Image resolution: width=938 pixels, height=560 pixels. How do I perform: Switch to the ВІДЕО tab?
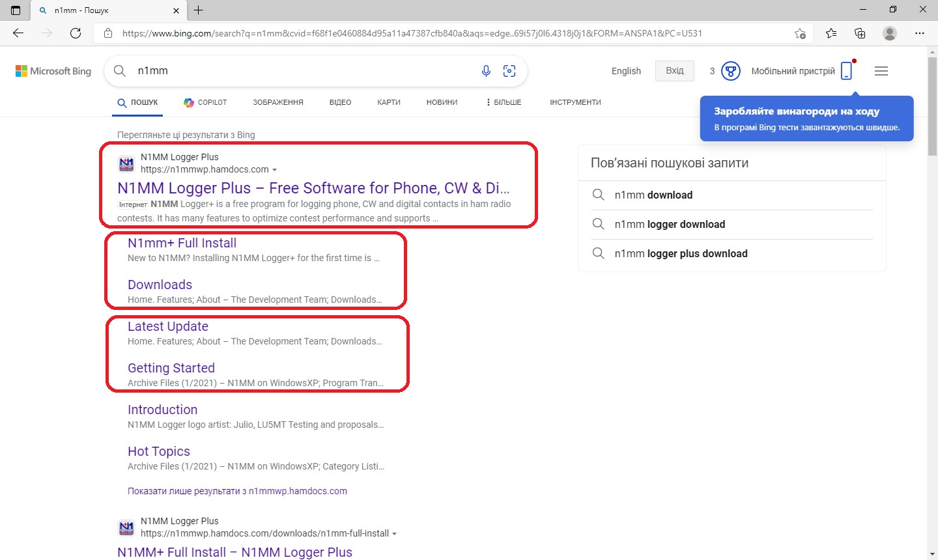coord(340,102)
